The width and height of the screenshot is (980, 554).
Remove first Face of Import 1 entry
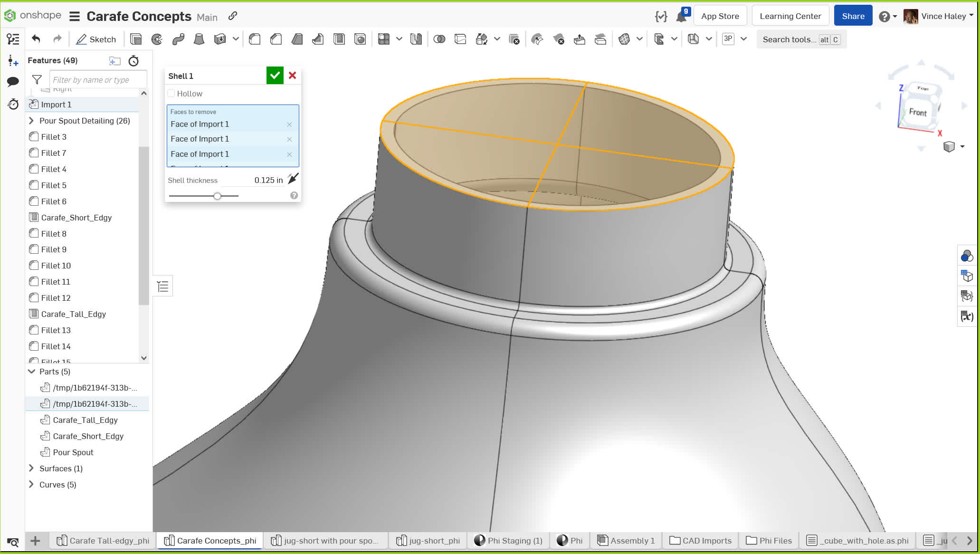(x=289, y=124)
